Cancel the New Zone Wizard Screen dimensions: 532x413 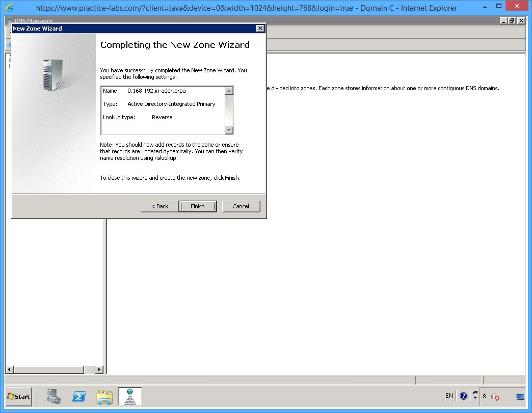241,206
